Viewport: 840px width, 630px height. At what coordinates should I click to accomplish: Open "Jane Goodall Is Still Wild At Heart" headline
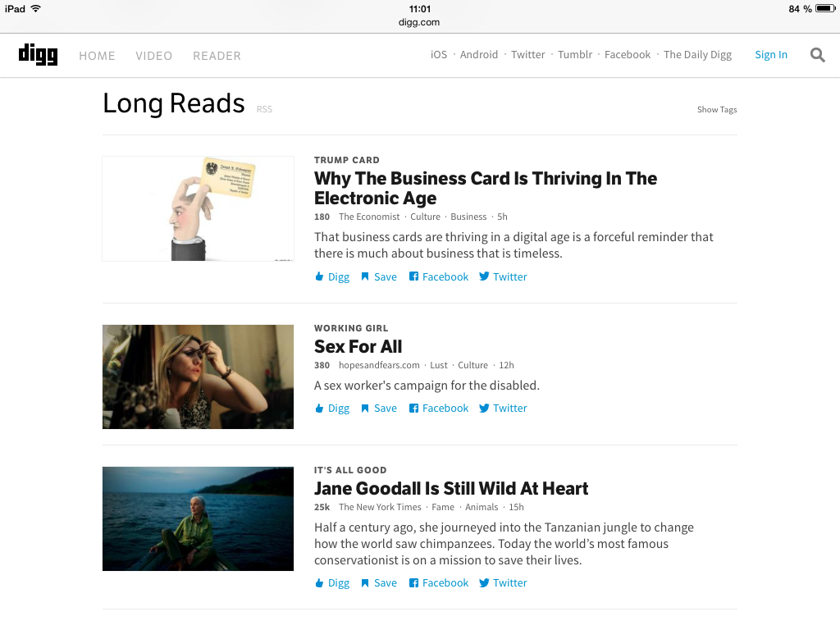point(451,489)
